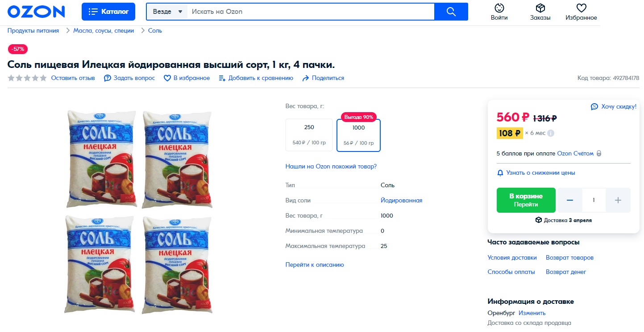Image resolution: width=644 pixels, height=332 pixels.
Task: Open Избранное heart icon in header
Action: point(581,8)
